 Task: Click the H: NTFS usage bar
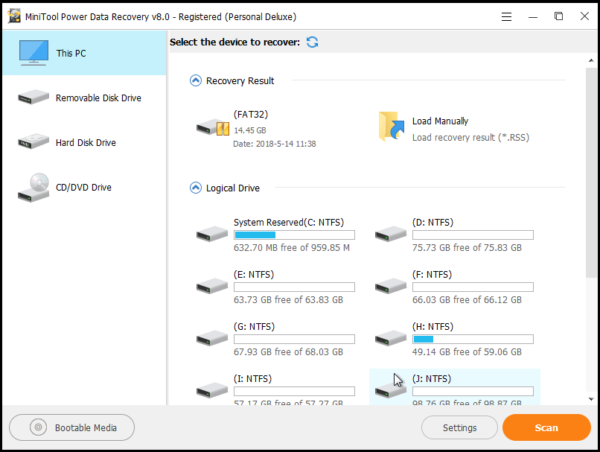tap(473, 339)
